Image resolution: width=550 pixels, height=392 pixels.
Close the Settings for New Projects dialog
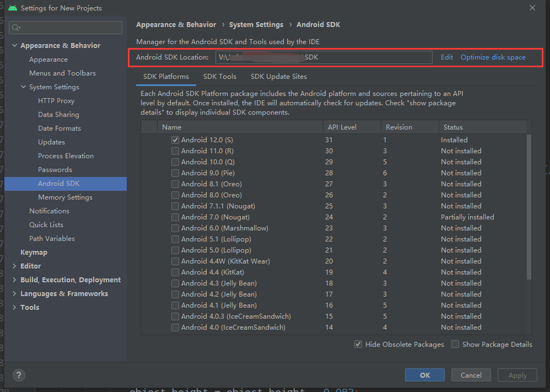(532, 8)
